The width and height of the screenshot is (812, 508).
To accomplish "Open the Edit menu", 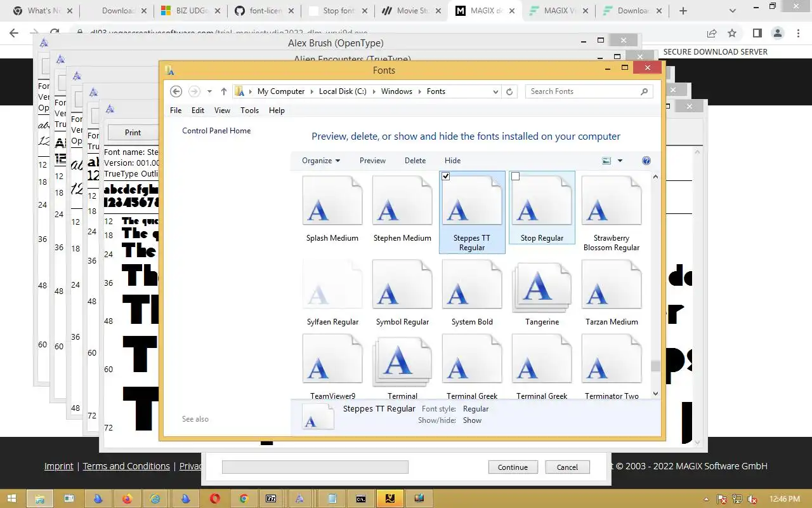I will point(198,110).
